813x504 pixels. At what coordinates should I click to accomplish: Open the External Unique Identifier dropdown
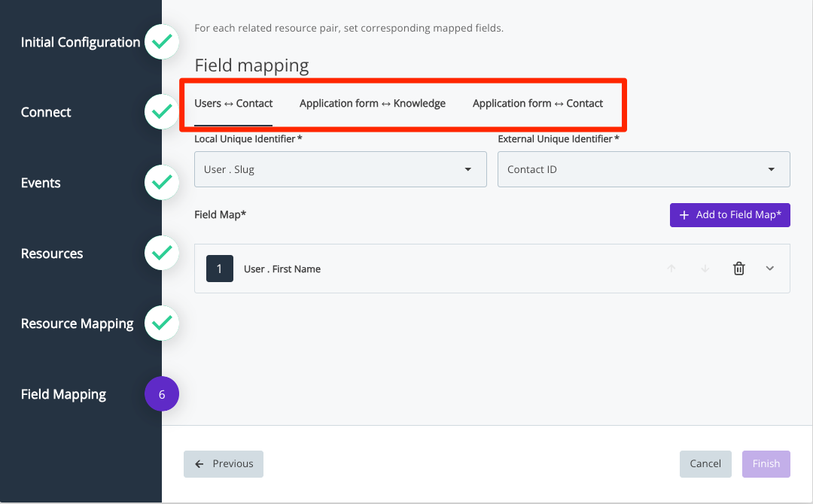click(644, 169)
